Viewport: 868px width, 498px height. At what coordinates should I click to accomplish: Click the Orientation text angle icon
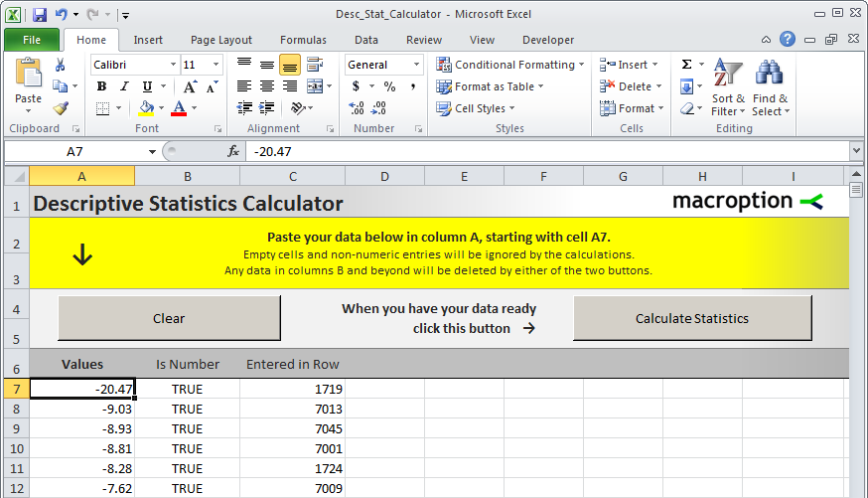coord(298,108)
